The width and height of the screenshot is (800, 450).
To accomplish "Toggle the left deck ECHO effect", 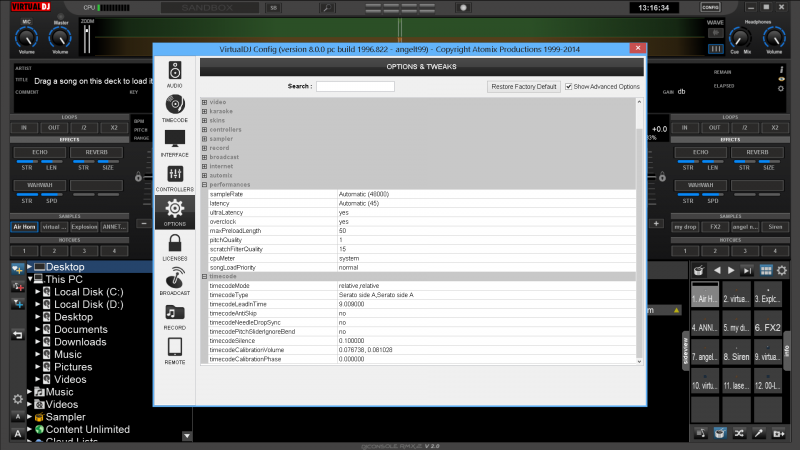I will point(40,153).
